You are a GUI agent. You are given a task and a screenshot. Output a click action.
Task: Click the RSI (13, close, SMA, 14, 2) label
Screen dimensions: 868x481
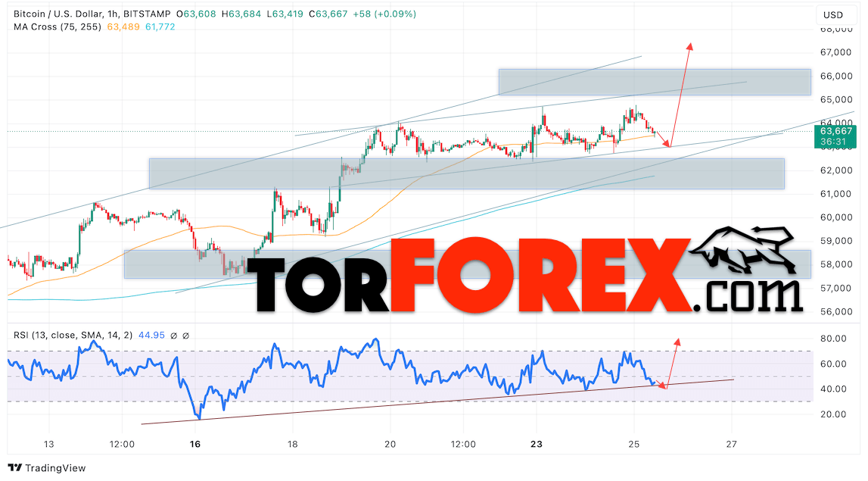tap(73, 336)
